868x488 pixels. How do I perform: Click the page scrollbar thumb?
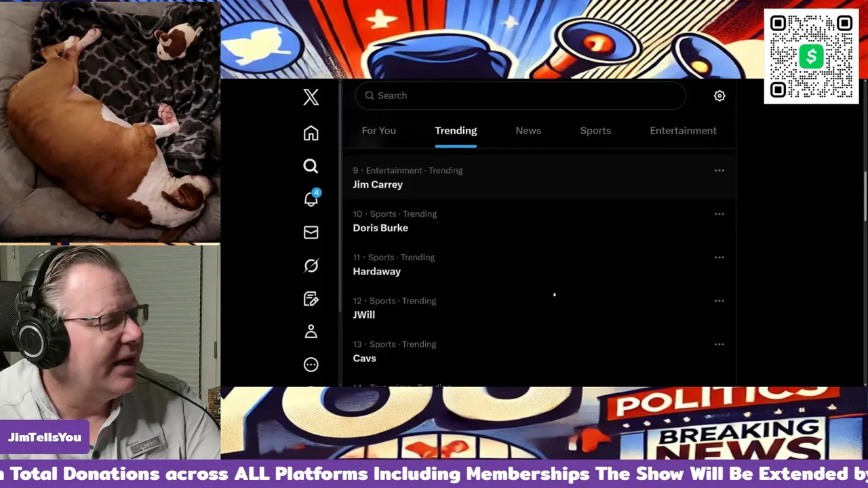tap(865, 197)
